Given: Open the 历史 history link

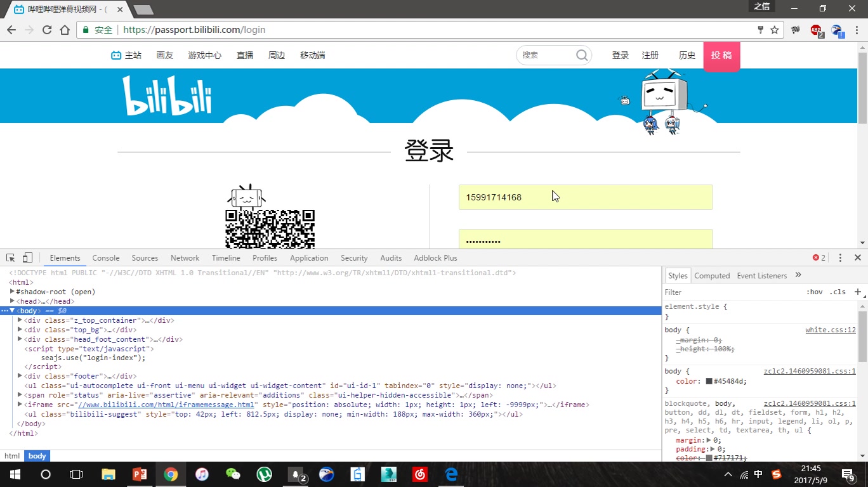Looking at the screenshot, I should pos(687,55).
